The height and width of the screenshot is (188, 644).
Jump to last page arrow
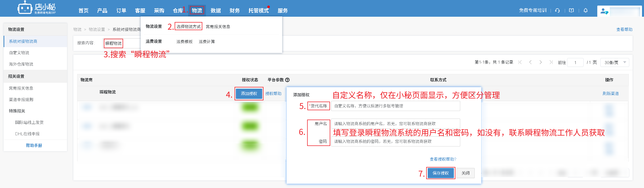tap(551, 62)
